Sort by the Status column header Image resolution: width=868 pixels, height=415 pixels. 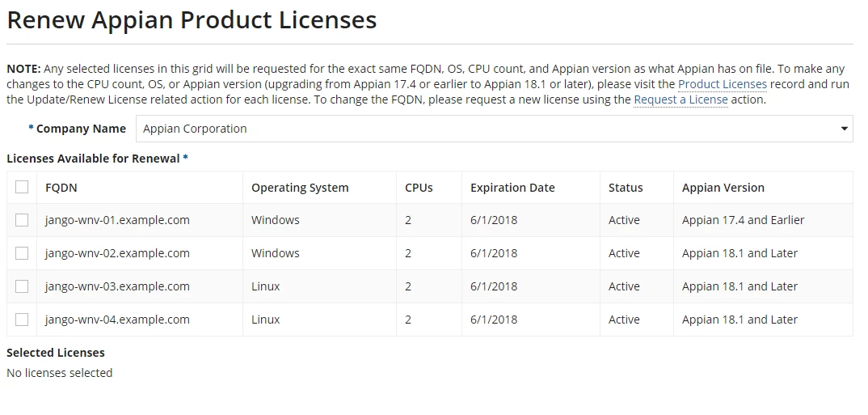pos(626,188)
